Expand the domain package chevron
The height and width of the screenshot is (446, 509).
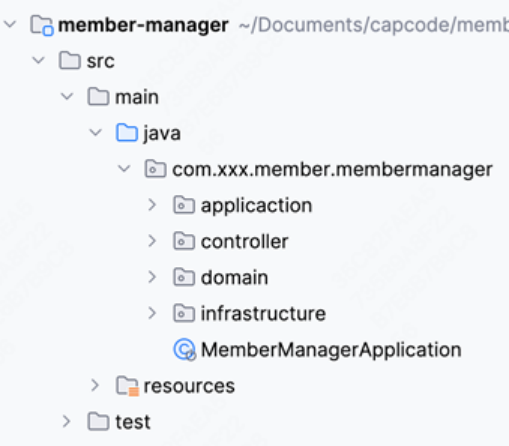tap(152, 277)
